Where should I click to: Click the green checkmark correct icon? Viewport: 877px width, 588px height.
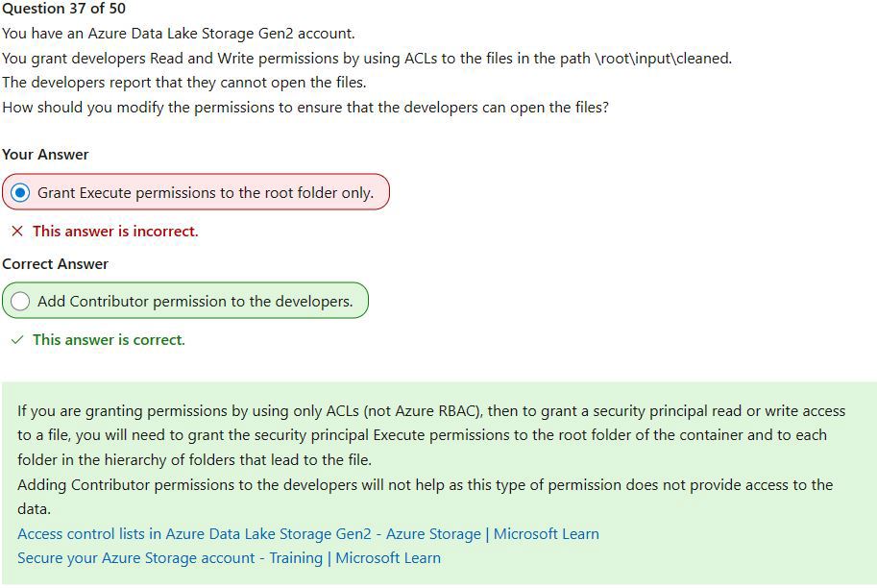click(17, 339)
